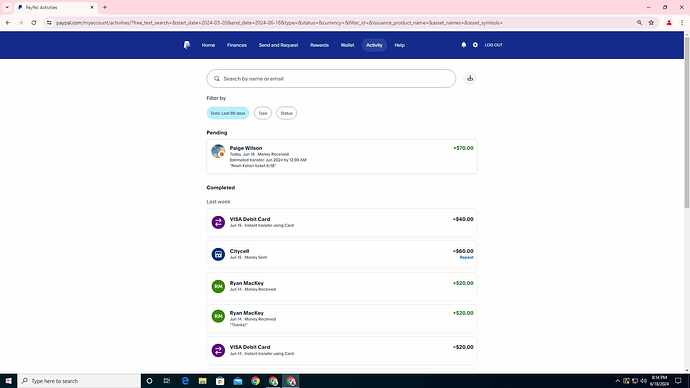Click the zoom magnifier icon in the address bar
The width and height of the screenshot is (690, 388).
coord(639,22)
